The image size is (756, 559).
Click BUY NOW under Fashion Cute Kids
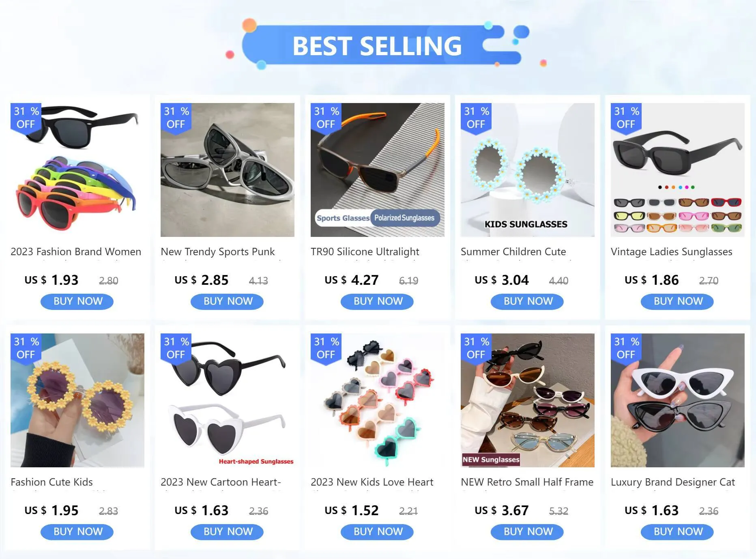(x=77, y=532)
